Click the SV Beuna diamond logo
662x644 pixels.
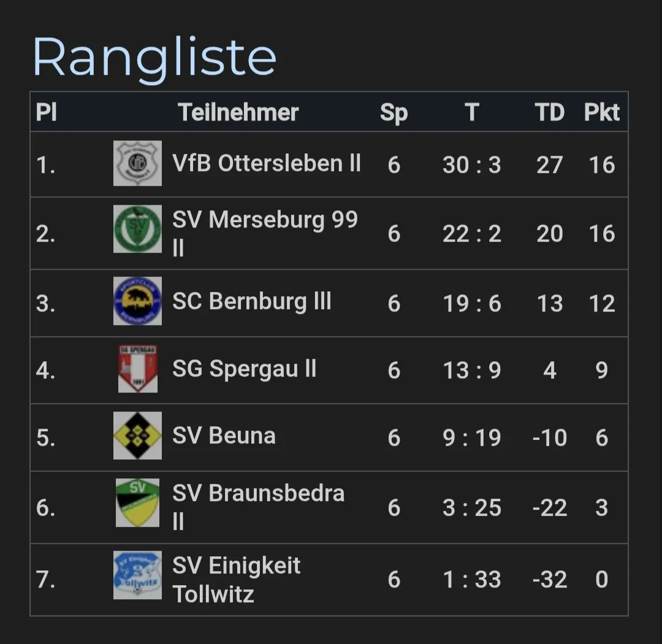tap(137, 436)
